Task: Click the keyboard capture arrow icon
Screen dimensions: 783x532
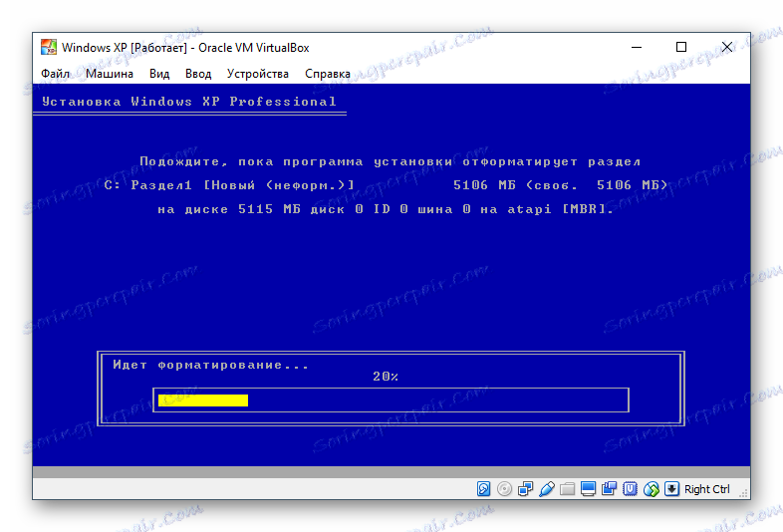Action: tap(671, 488)
